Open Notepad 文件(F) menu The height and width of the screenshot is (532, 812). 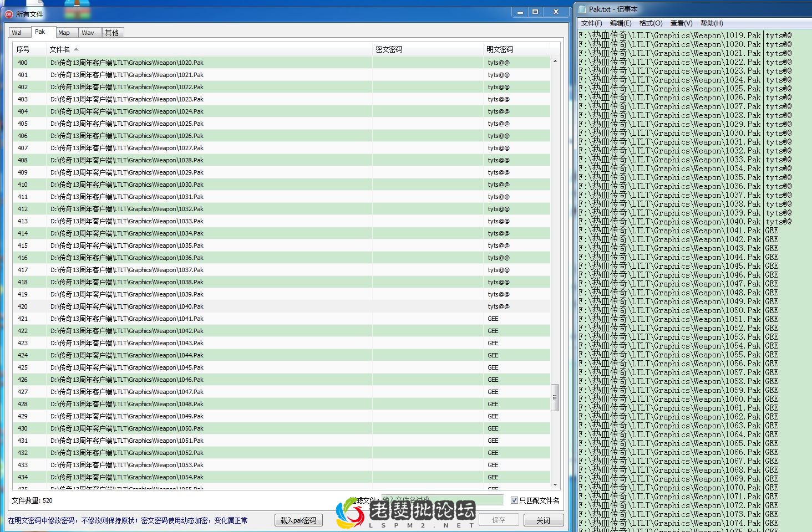tap(591, 23)
